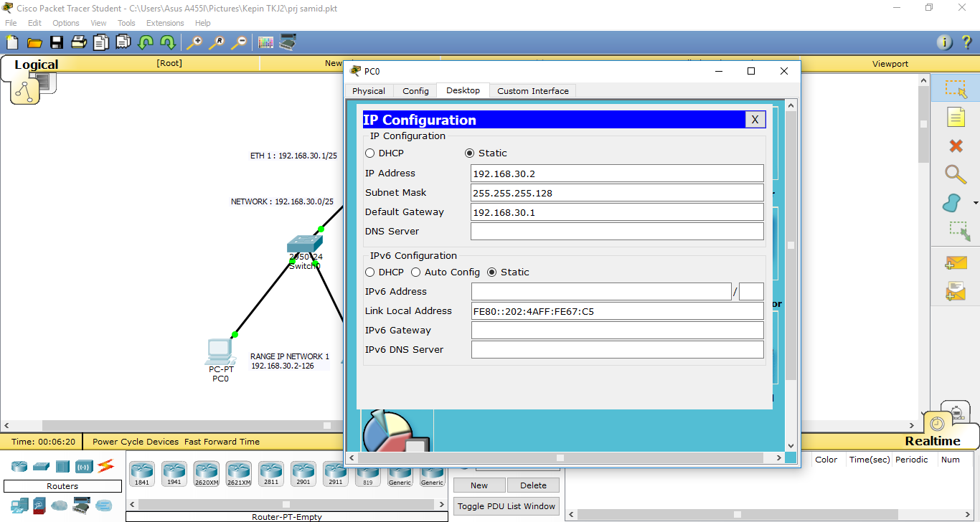This screenshot has width=980, height=522.
Task: Select IPv6 Static radio button
Action: click(x=492, y=272)
